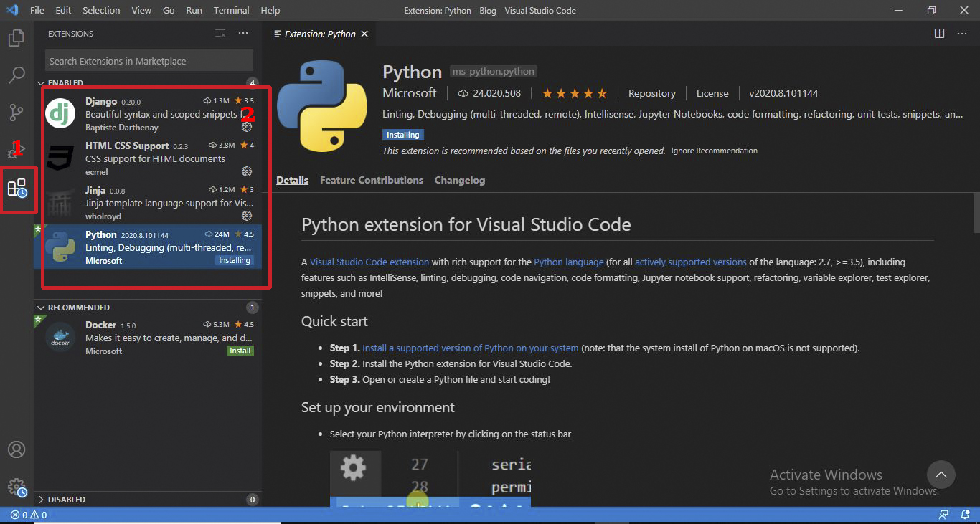Open the Explorer view in the activity bar

coord(16,39)
